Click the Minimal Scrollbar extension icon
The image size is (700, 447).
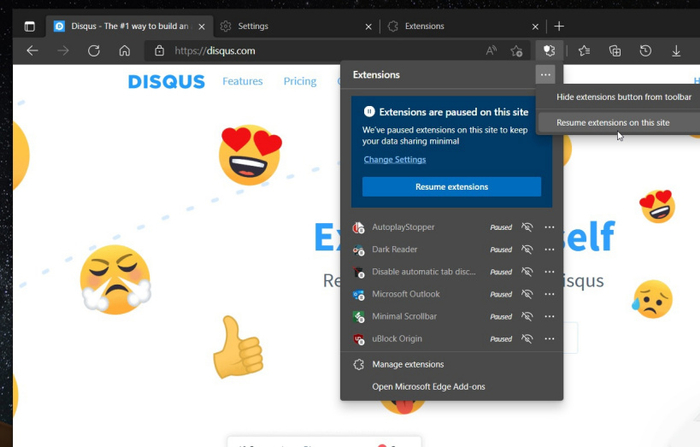click(x=358, y=317)
